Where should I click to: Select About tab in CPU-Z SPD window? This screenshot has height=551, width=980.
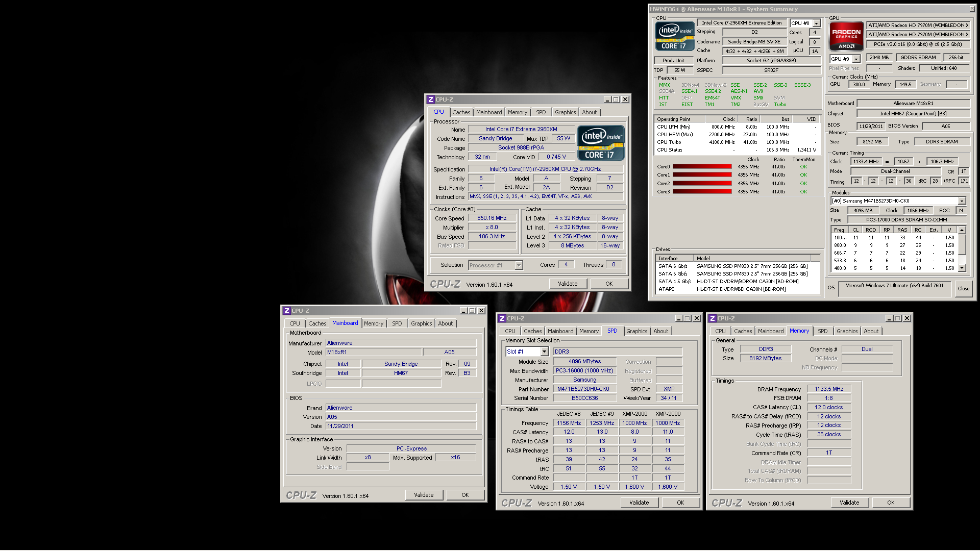click(660, 331)
